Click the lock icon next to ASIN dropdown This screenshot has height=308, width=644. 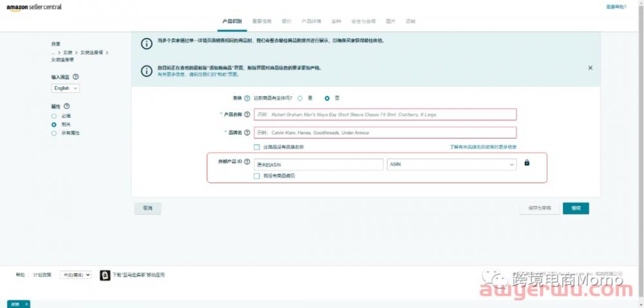[x=527, y=163]
